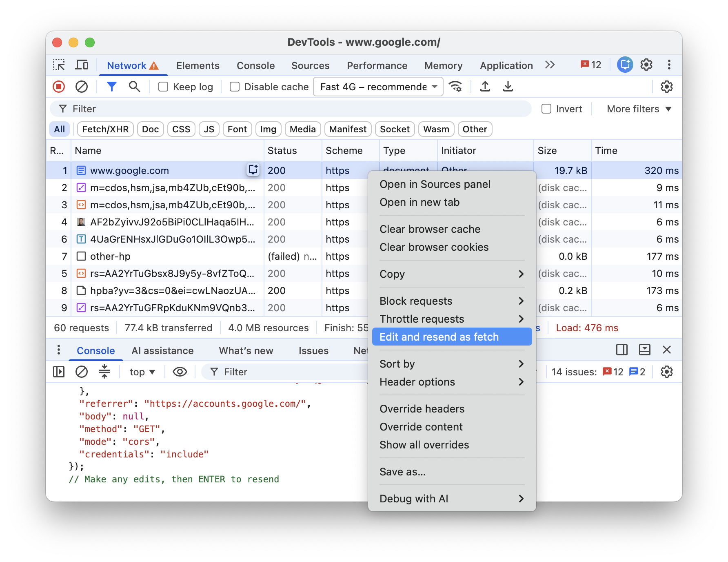
Task: Toggle the network filter funnel icon
Action: pos(111,87)
